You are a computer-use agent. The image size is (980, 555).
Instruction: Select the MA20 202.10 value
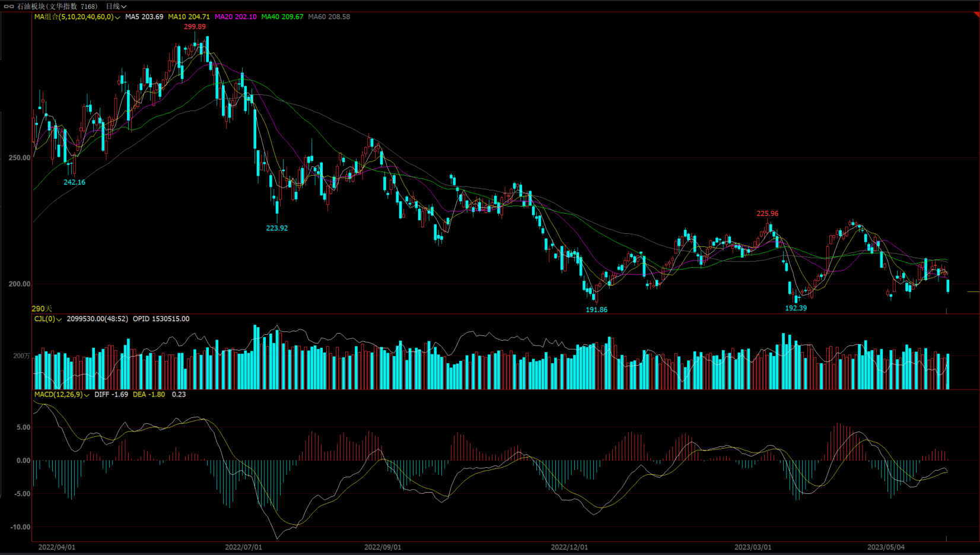point(236,17)
